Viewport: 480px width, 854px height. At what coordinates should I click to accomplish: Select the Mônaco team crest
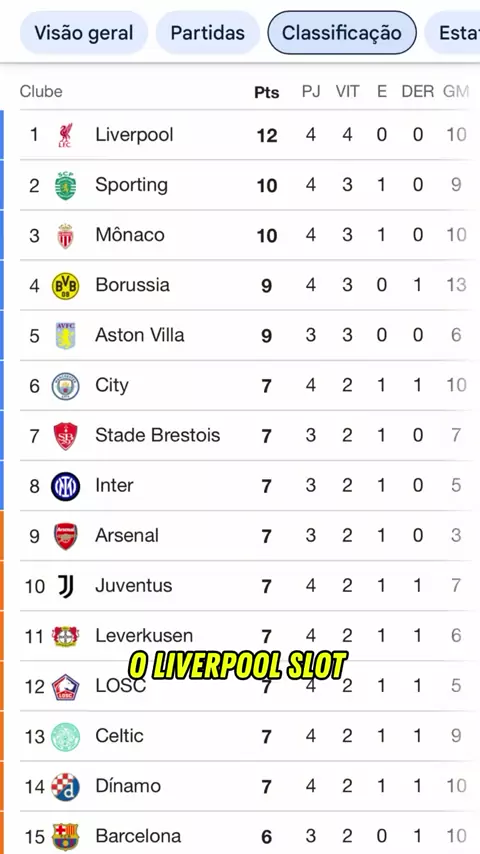coord(65,235)
